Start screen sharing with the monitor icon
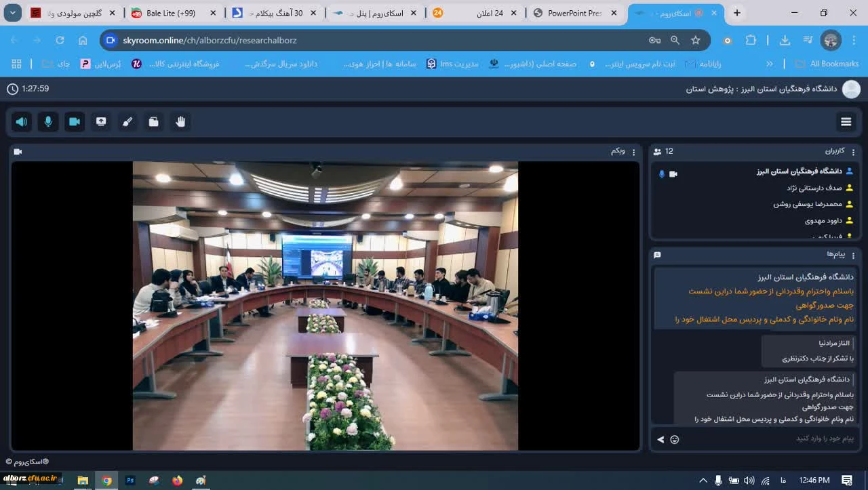Screen dimensions: 868x490 click(x=101, y=122)
